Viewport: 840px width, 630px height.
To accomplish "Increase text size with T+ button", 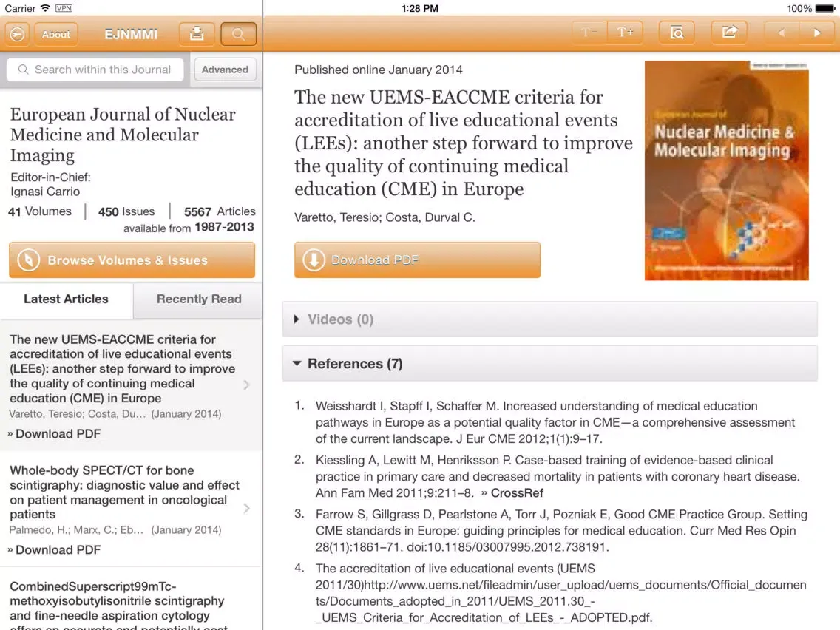I will (x=625, y=33).
